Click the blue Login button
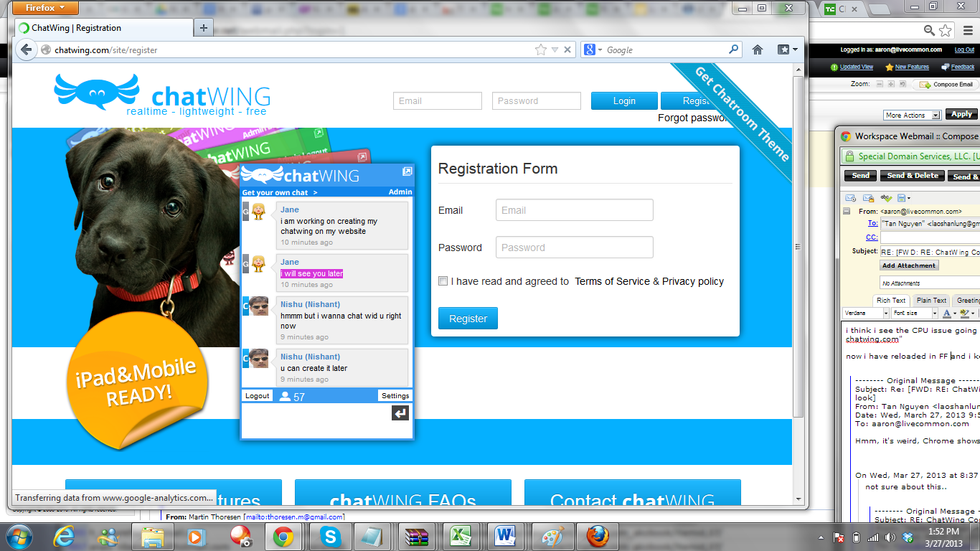980x551 pixels. [624, 101]
